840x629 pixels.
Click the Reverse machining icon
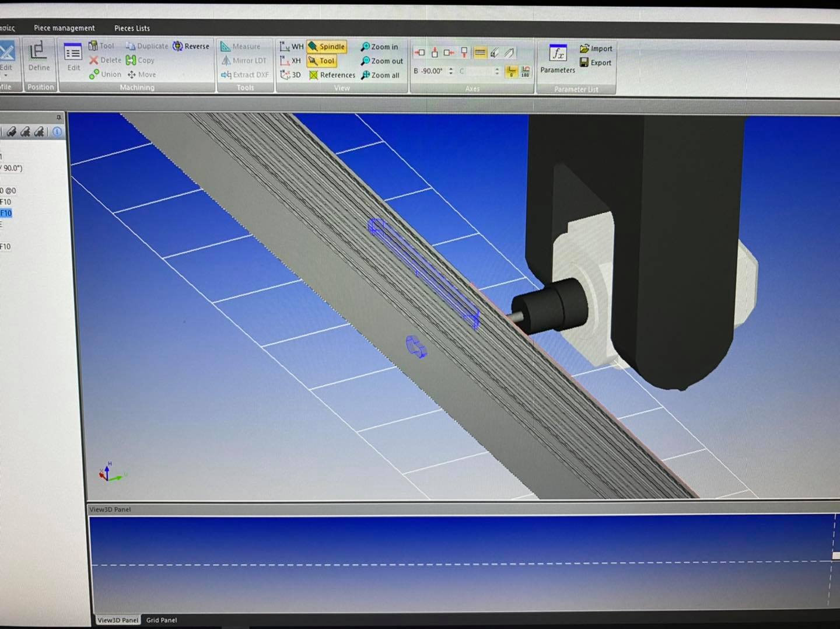(x=178, y=46)
